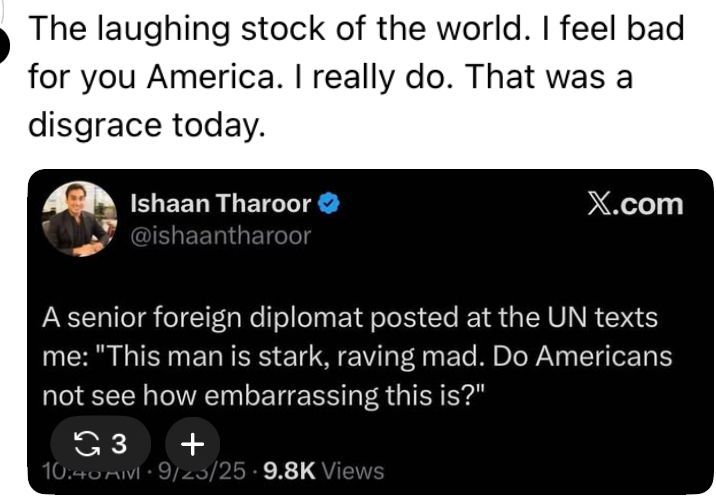Click the repost count number 3
The height and width of the screenshot is (504, 716).
pos(118,443)
